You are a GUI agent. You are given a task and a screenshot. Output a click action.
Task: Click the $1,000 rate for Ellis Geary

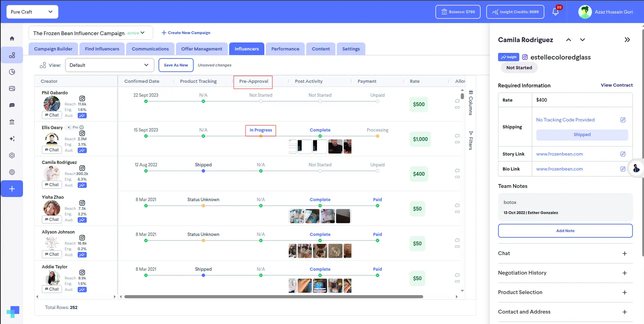tap(420, 139)
